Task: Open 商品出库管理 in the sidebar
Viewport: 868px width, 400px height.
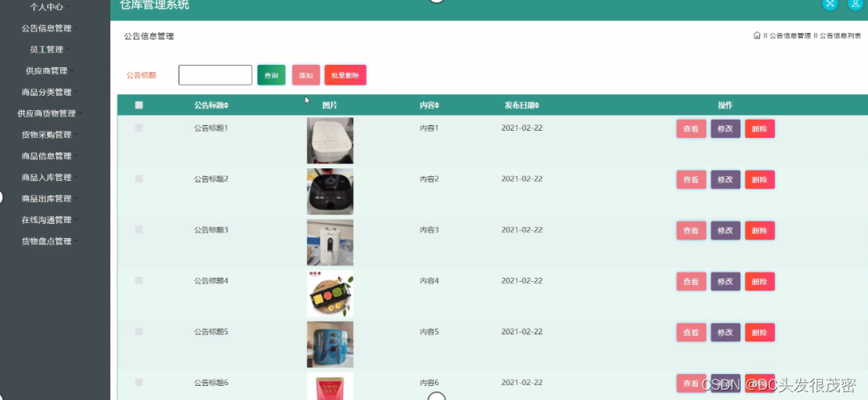Action: click(x=46, y=199)
